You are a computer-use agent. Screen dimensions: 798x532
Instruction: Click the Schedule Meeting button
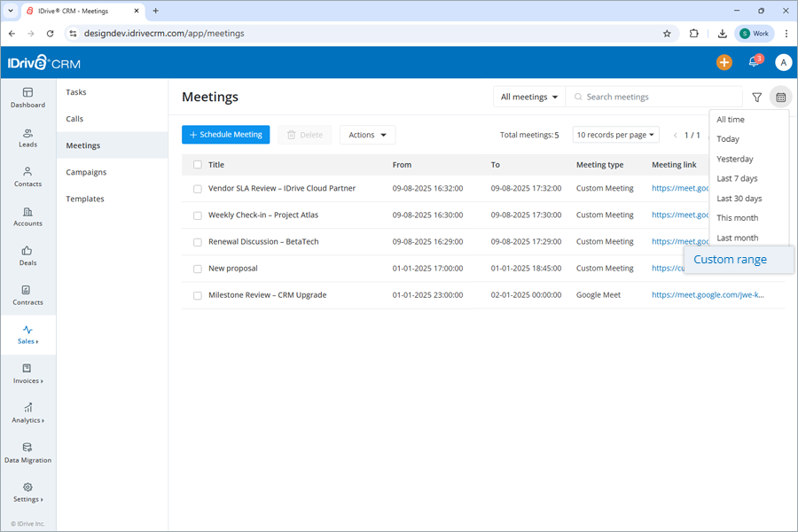click(225, 135)
